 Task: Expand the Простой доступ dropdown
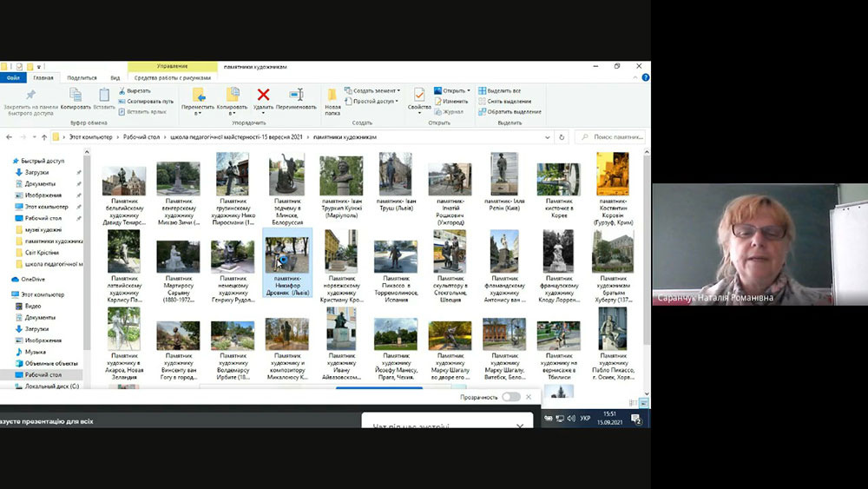pos(372,102)
